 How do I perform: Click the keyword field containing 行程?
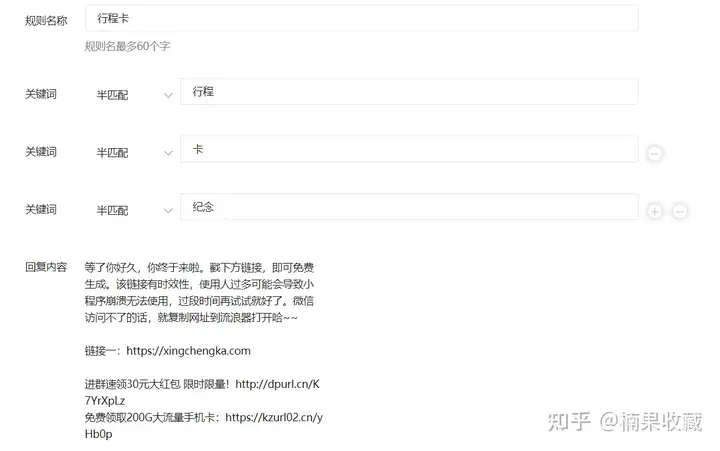409,91
